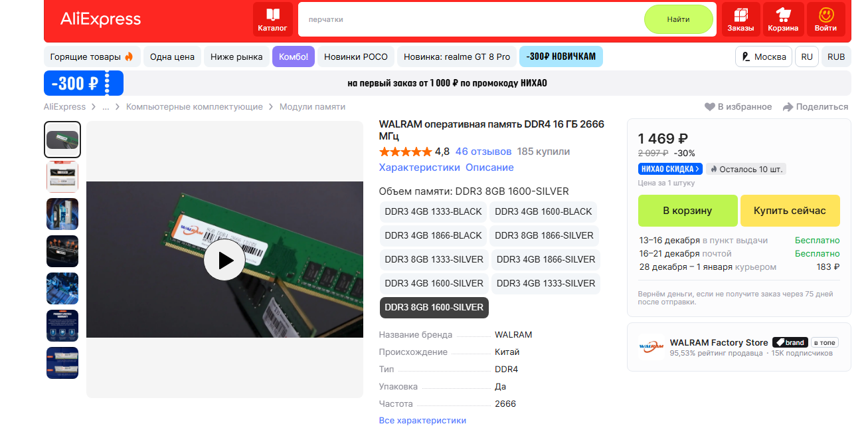The image size is (868, 440).
Task: Select DDR3 4GB 1866-SILVER option
Action: coord(546,259)
